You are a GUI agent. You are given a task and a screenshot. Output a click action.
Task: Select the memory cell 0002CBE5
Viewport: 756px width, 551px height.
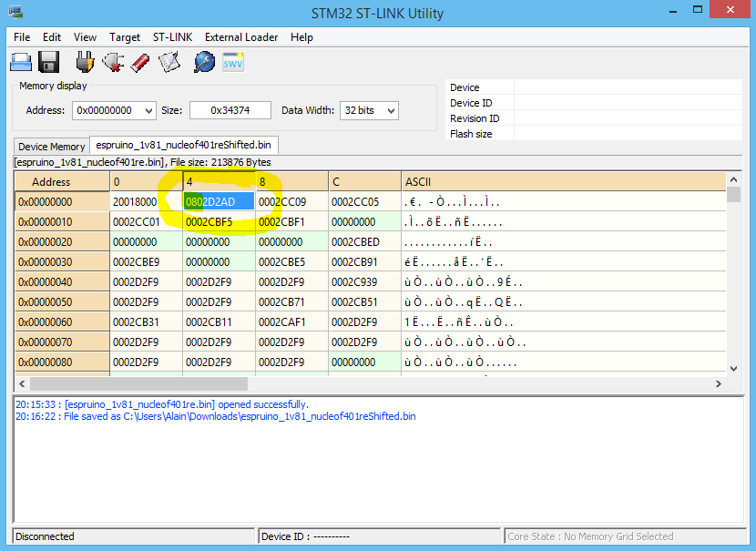[x=291, y=262]
